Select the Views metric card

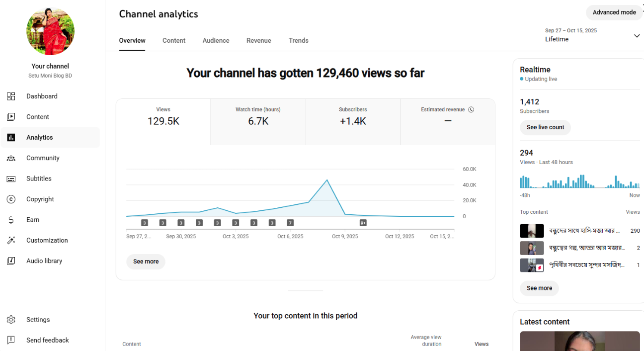163,121
